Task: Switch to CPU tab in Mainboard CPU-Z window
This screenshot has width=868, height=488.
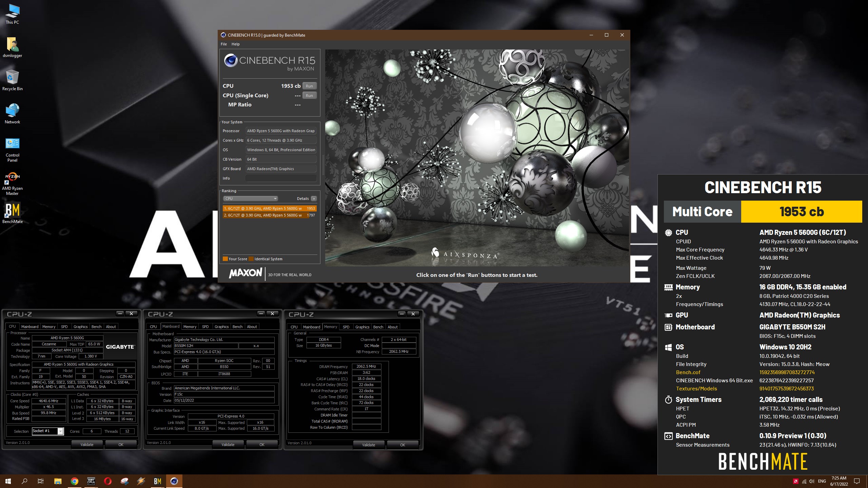Action: pos(153,327)
